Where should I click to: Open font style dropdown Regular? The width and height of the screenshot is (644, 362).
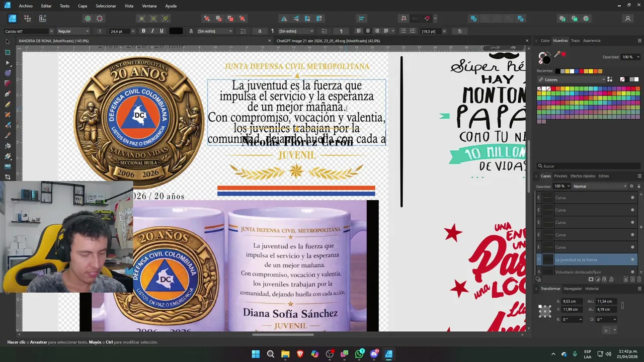coord(73,31)
